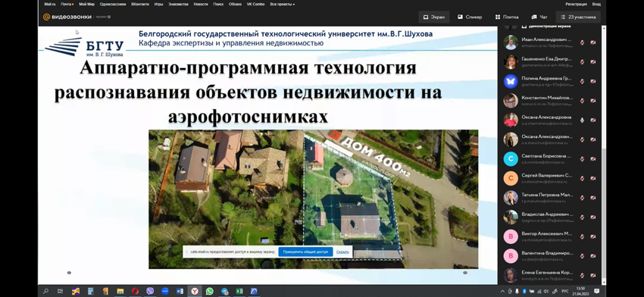The height and width of the screenshot is (297, 644).
Task: Open Opera browser from the taskbar
Action: (x=135, y=291)
